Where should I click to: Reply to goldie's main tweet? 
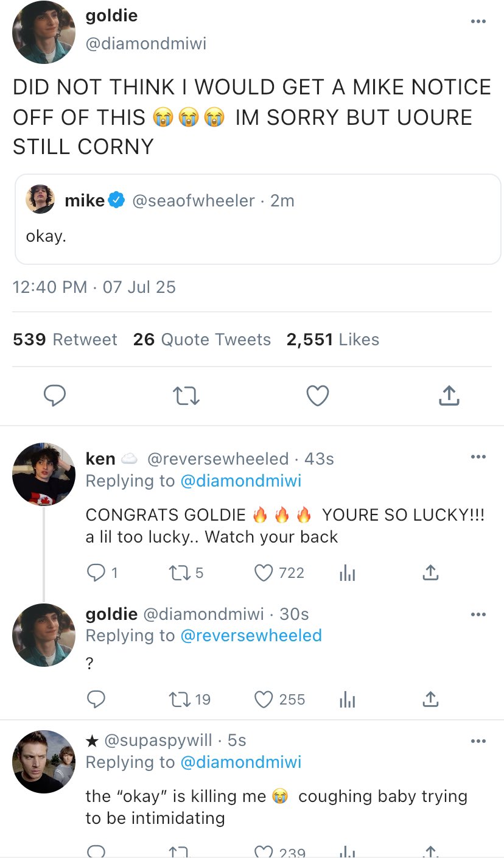pos(55,396)
